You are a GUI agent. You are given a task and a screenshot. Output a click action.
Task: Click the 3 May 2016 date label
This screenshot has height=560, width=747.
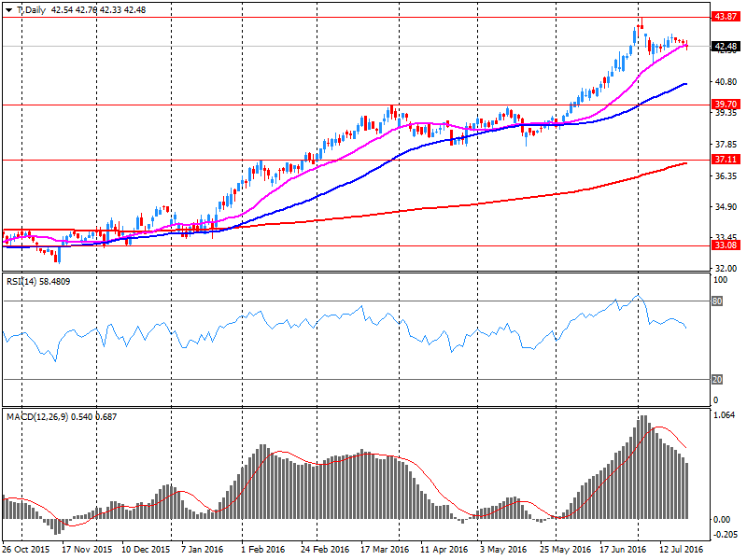pos(502,549)
